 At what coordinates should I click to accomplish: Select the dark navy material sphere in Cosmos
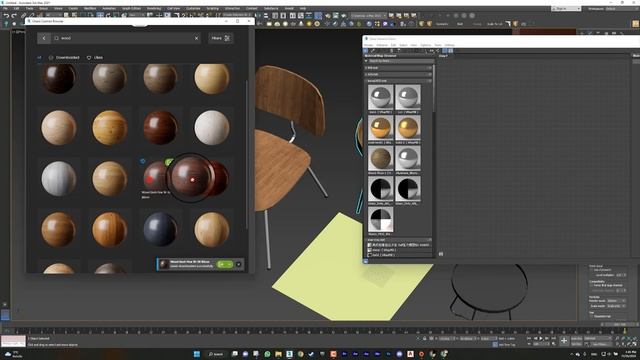[160, 229]
